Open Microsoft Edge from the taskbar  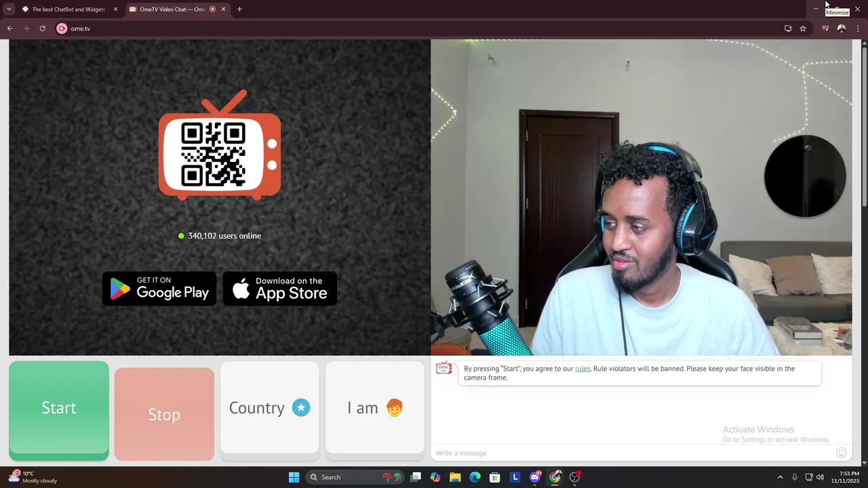[475, 477]
